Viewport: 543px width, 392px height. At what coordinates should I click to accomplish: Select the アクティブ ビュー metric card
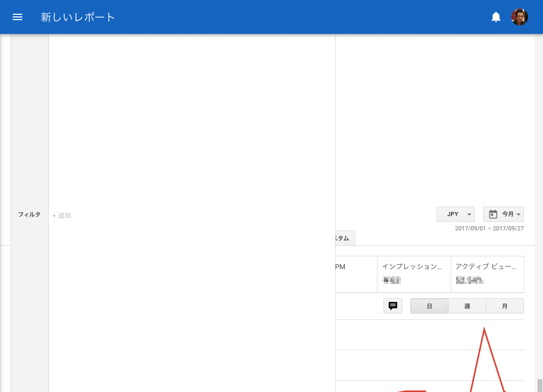coord(487,274)
